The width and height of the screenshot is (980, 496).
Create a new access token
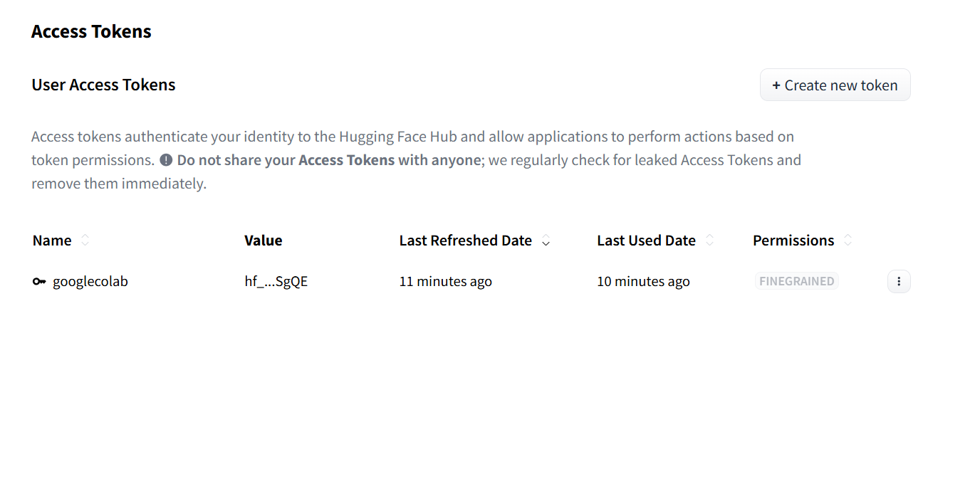[835, 85]
